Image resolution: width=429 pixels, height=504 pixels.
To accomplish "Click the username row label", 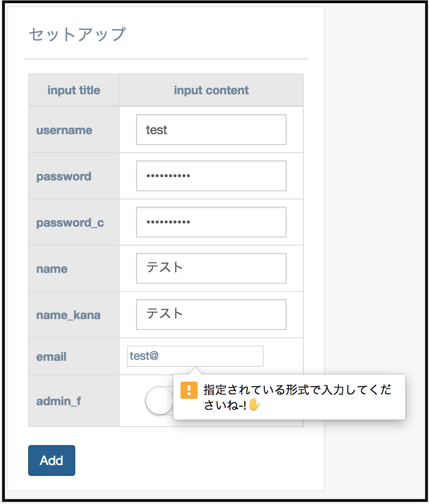I will (x=64, y=129).
